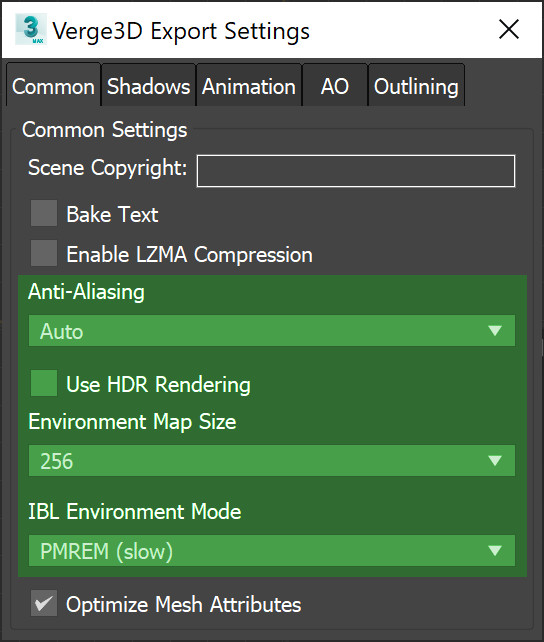Switch to the Shadows tab
544x642 pixels.
point(148,85)
